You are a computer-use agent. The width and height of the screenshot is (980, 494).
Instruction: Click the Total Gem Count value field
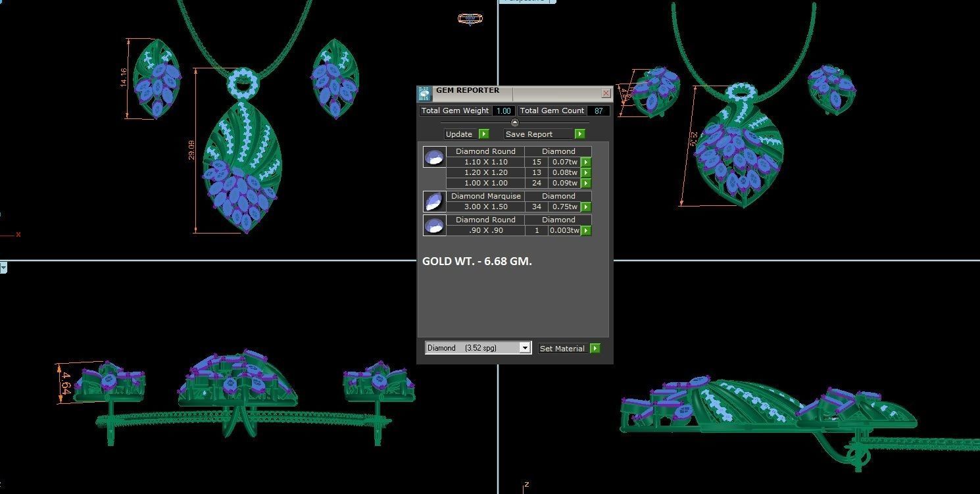[599, 111]
